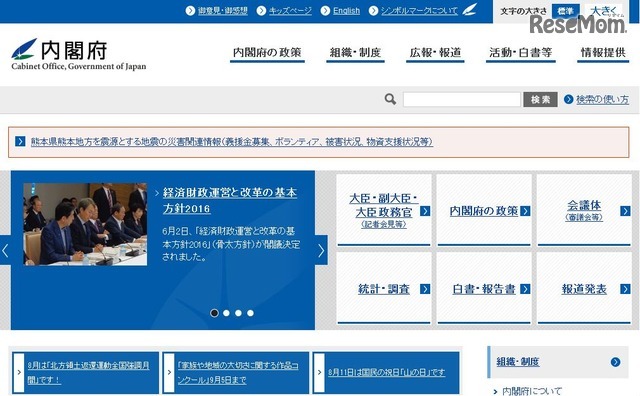Open 8月11日 山の日 banner link
The image size is (640, 396).
coord(387,372)
